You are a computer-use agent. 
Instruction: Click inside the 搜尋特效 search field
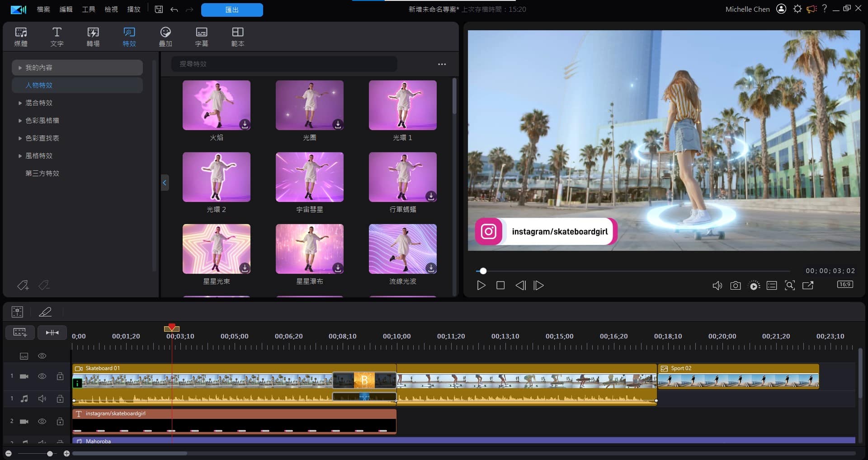coord(284,64)
